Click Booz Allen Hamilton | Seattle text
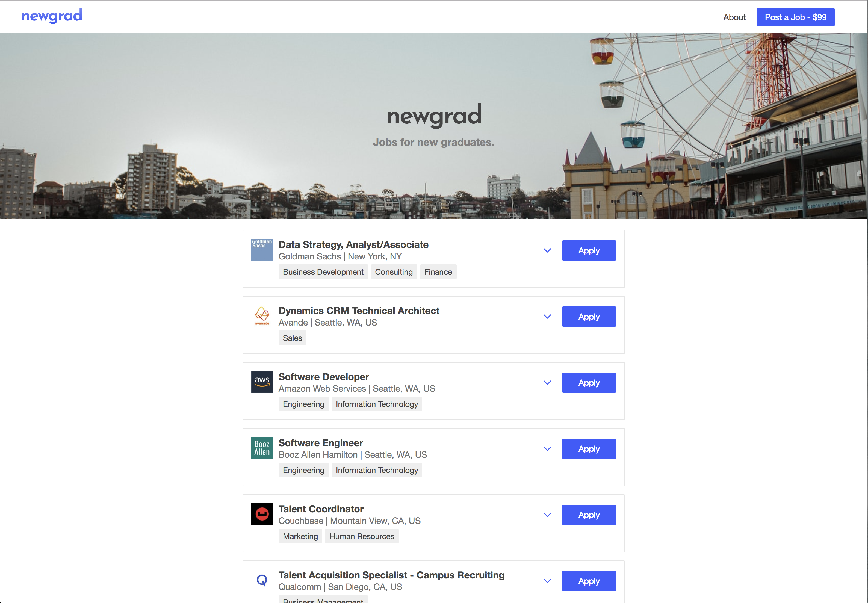This screenshot has height=603, width=868. click(x=353, y=455)
